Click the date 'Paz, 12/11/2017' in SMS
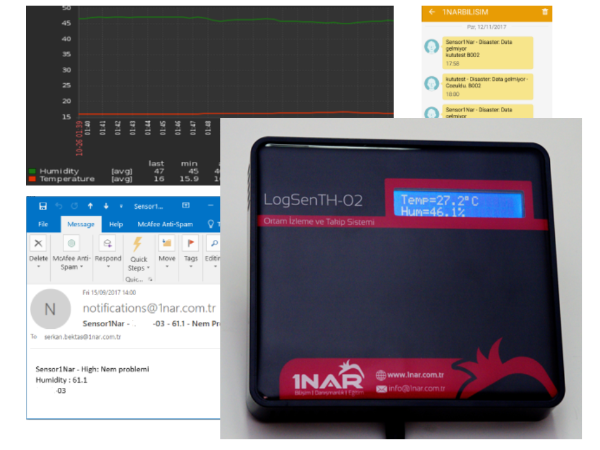The width and height of the screenshot is (600, 450). click(x=486, y=27)
